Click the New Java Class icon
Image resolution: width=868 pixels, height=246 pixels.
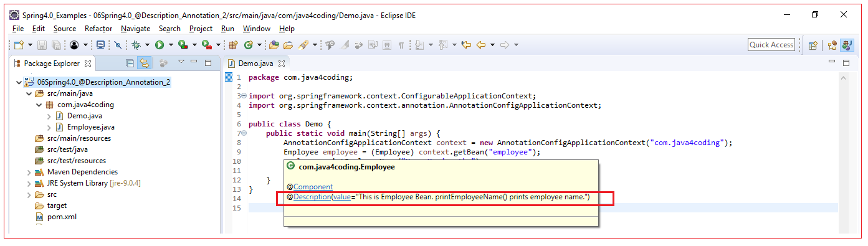tap(248, 45)
